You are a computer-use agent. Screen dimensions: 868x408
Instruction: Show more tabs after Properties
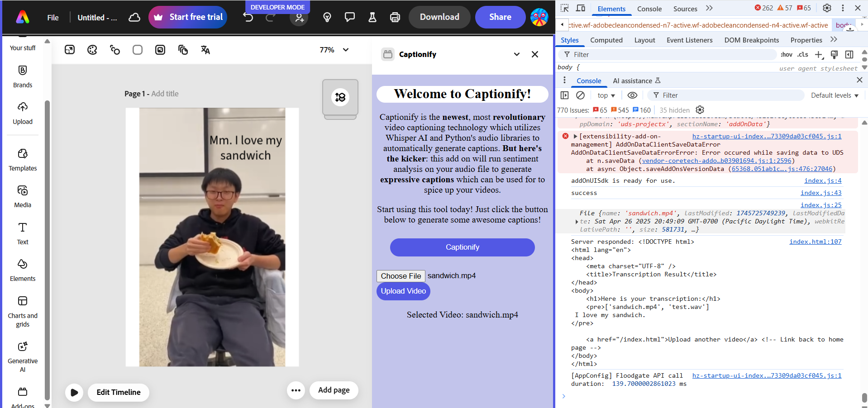click(834, 40)
